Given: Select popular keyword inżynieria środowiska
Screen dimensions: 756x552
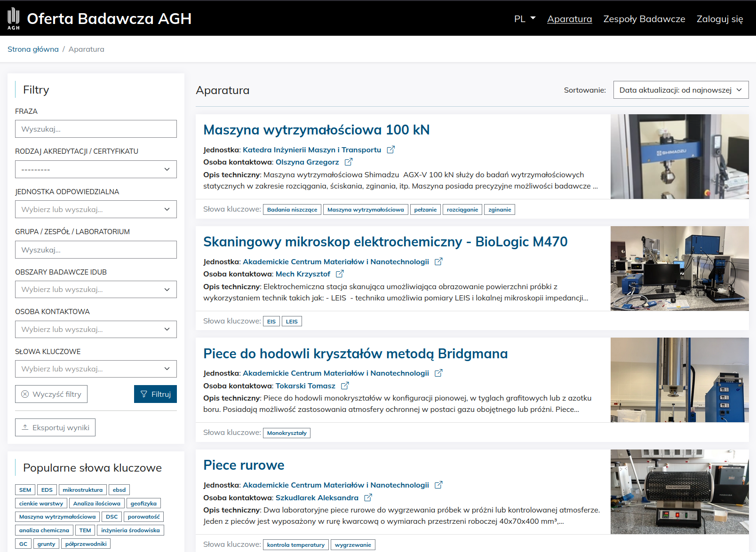Looking at the screenshot, I should 130,530.
